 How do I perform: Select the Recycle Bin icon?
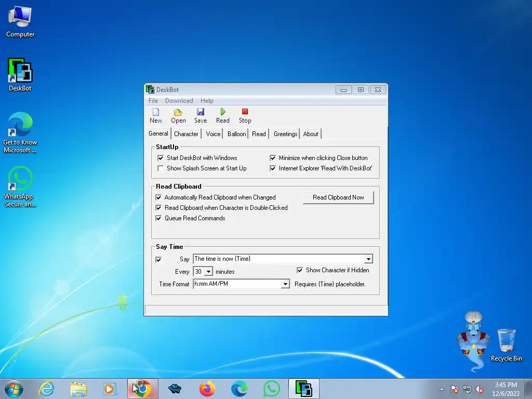pos(506,345)
